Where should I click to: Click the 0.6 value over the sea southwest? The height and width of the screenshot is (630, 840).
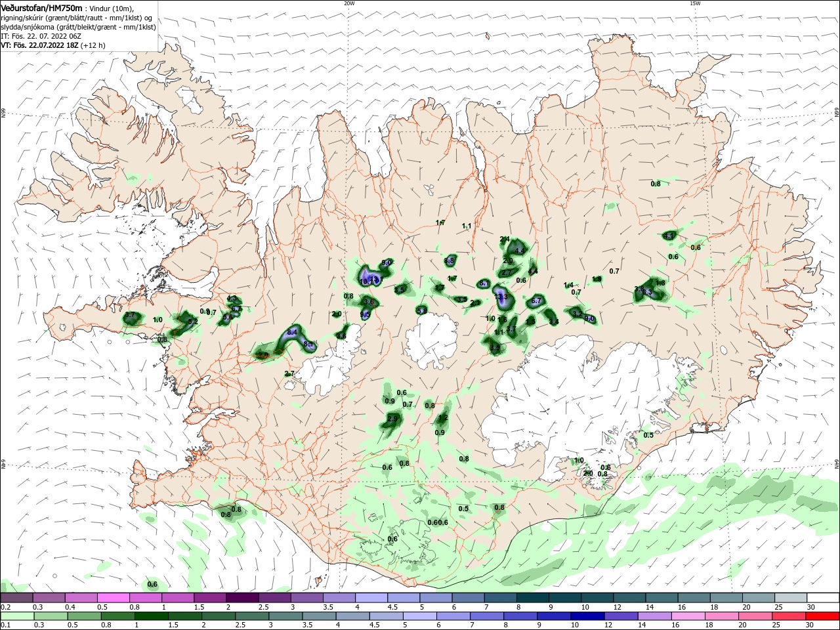152,584
